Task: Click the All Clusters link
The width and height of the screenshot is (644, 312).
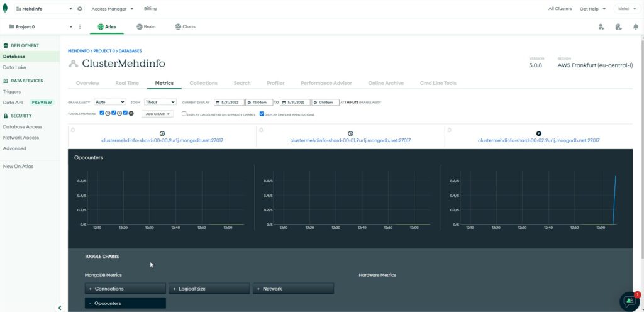Action: [x=560, y=9]
